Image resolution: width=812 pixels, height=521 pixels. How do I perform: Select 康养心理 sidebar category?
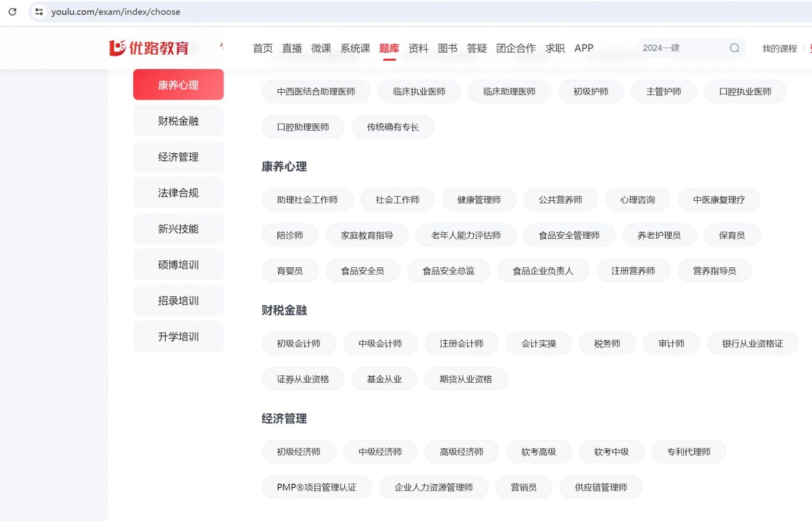pos(178,85)
